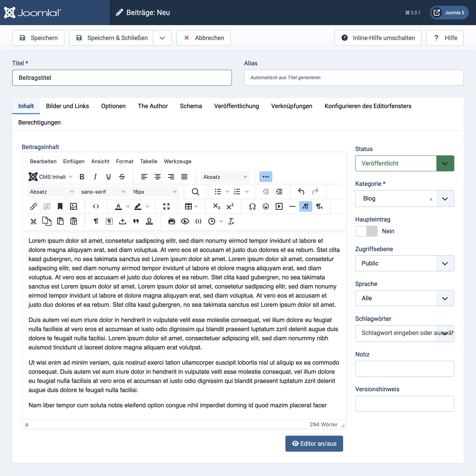Align text right
This screenshot has width=476, height=476.
[x=171, y=177]
